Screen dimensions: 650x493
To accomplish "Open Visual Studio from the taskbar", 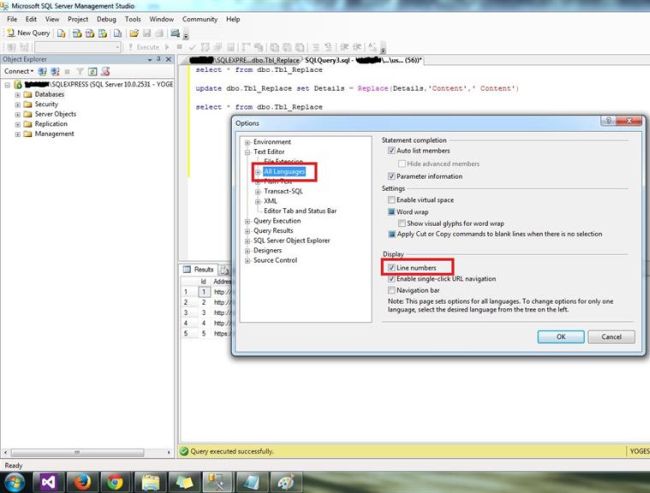I will 49,483.
